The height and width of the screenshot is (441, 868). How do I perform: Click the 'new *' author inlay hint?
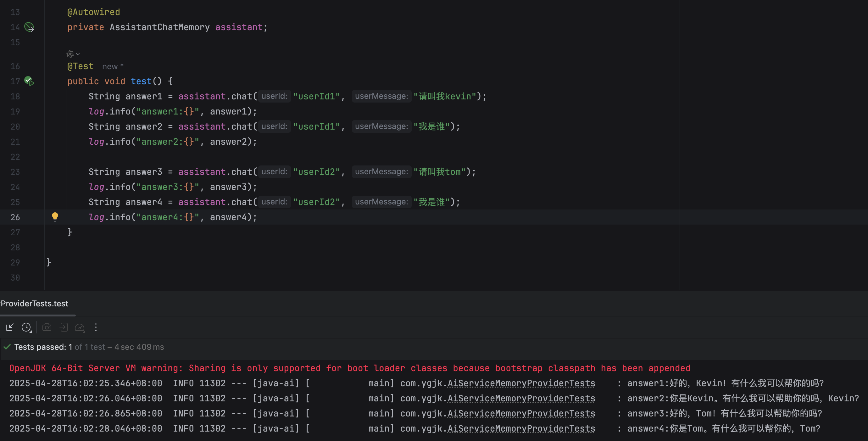coord(113,66)
